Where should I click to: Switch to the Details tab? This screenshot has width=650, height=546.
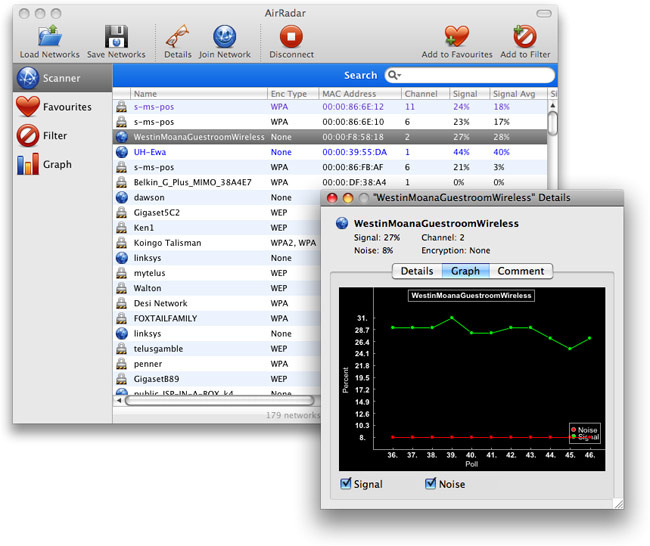(x=416, y=271)
